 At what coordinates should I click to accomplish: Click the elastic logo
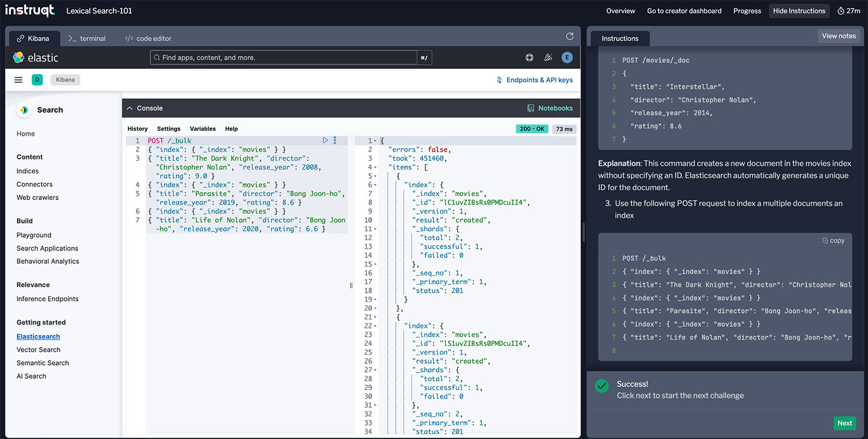click(x=36, y=57)
